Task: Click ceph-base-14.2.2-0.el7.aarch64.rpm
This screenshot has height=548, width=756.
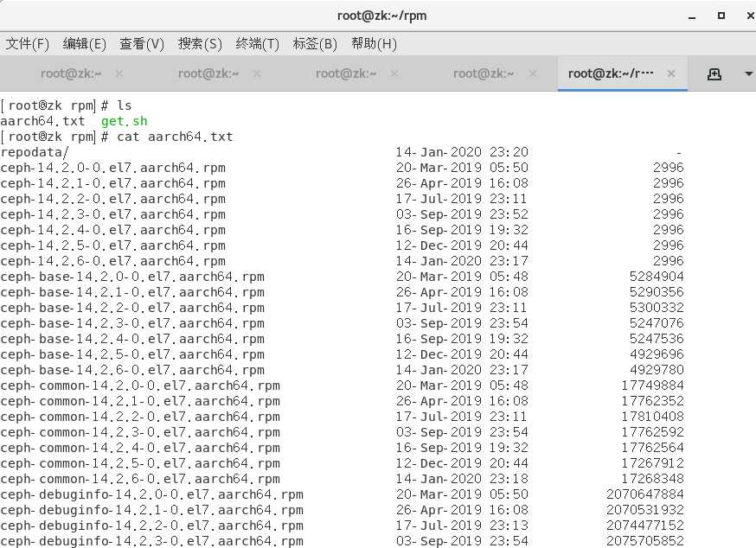Action: pyautogui.click(x=132, y=308)
